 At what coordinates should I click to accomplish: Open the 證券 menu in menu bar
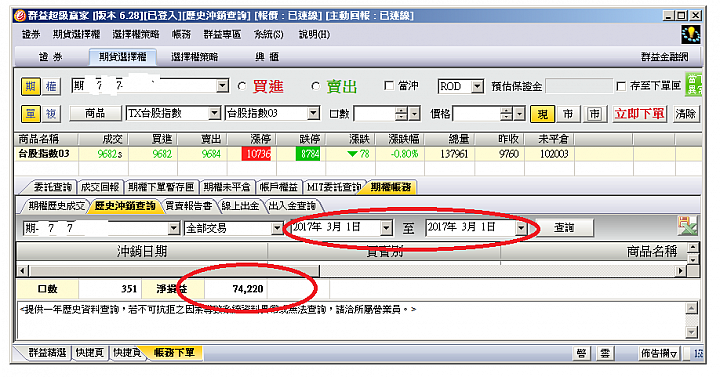click(x=31, y=34)
